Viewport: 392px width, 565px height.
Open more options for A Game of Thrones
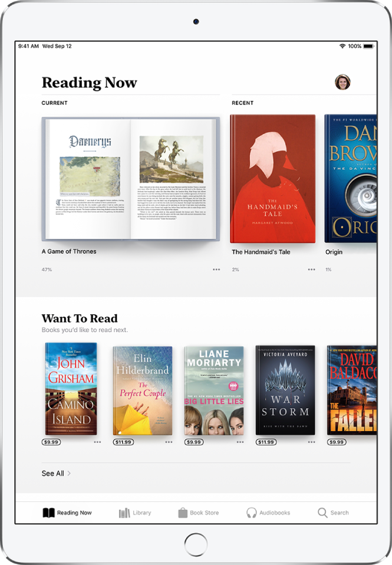click(216, 269)
